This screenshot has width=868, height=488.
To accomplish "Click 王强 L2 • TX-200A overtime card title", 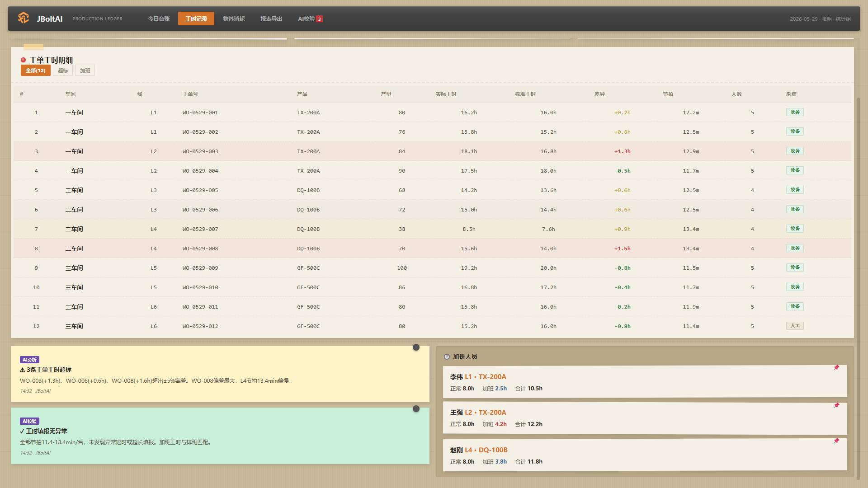I will coord(478,413).
